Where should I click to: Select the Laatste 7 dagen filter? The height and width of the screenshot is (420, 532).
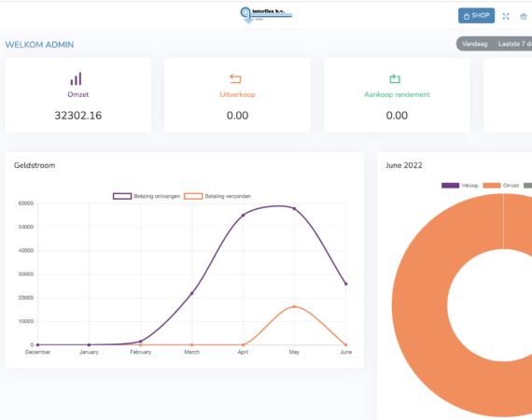pyautogui.click(x=515, y=44)
